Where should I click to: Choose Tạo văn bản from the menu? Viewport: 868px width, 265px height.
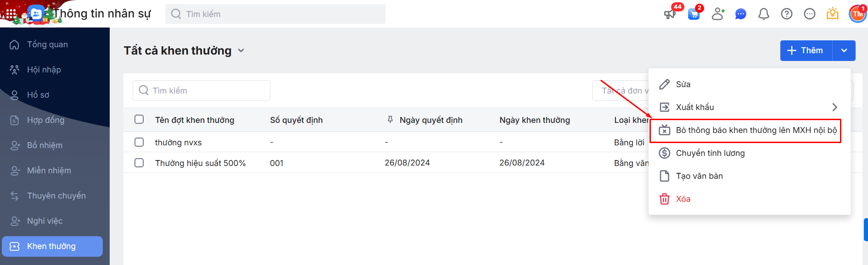pos(749,176)
